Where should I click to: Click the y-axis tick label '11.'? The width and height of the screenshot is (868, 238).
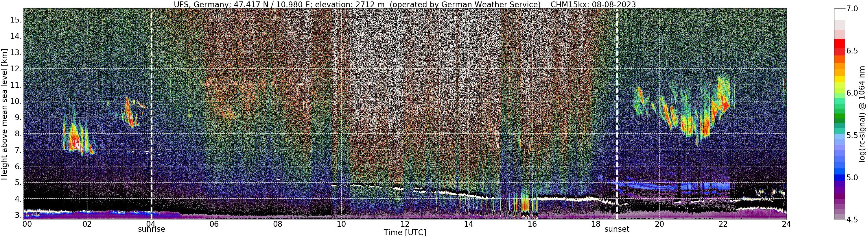(16, 85)
